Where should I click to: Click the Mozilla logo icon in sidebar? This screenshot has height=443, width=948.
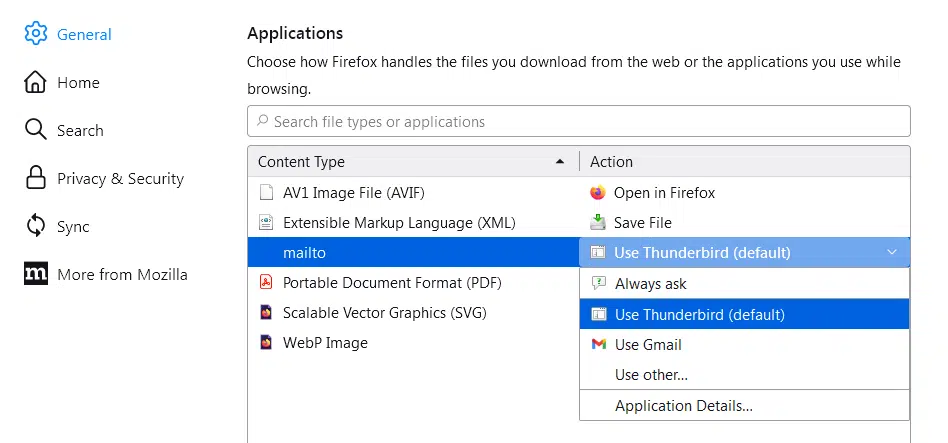[36, 274]
